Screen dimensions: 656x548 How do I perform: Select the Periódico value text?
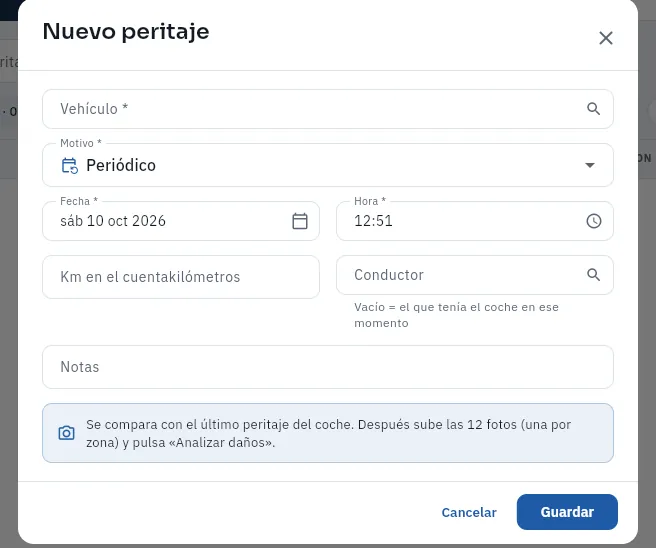(x=121, y=166)
